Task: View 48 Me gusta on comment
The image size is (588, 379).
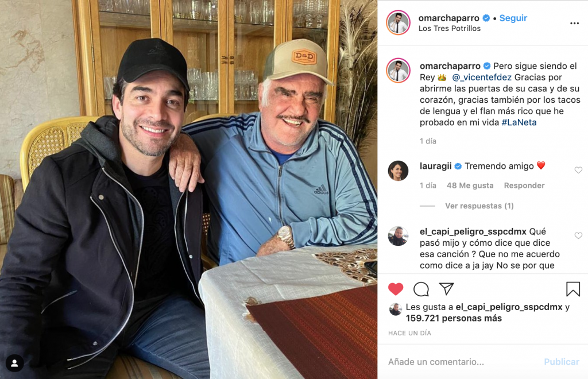Action: 470,185
